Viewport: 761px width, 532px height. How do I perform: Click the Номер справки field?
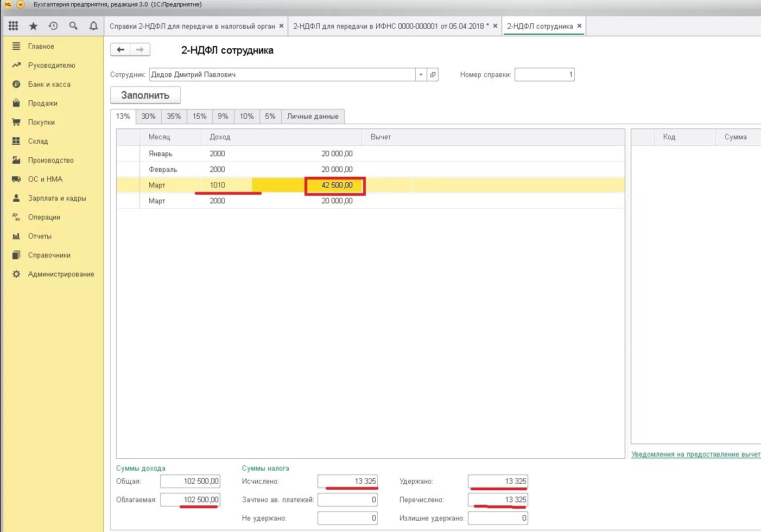tap(544, 75)
